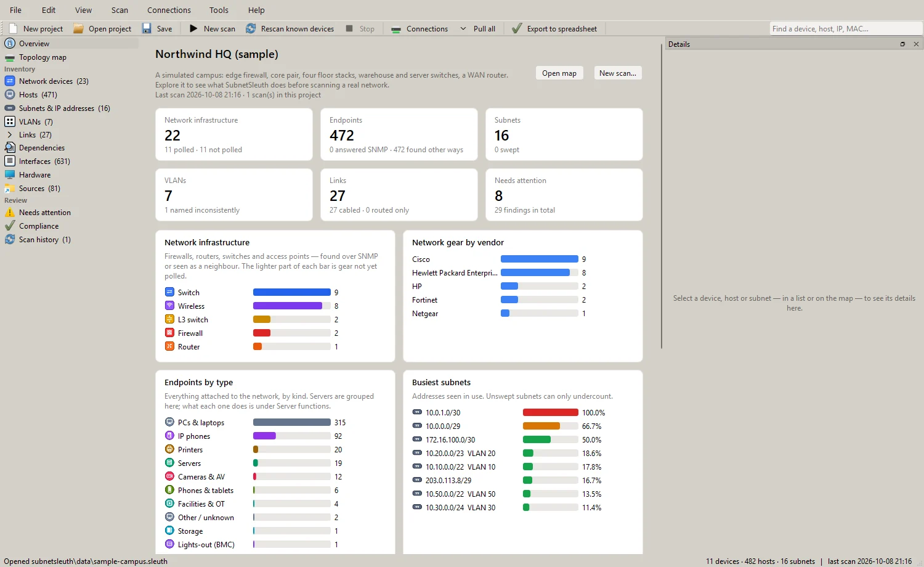Select the Overview sidebar icon
Image resolution: width=924 pixels, height=567 pixels.
[10, 43]
